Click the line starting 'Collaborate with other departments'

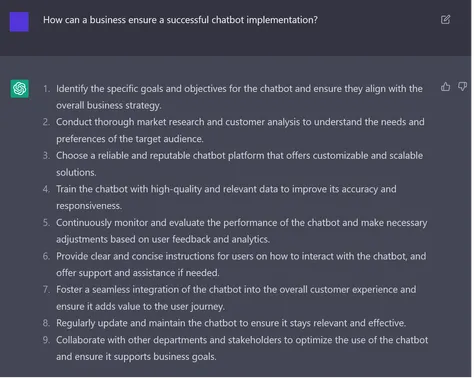tap(244, 342)
